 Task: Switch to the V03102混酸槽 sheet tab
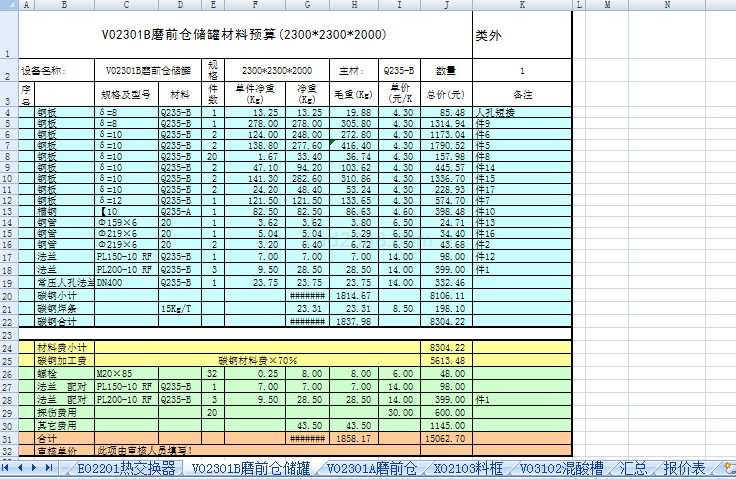(x=562, y=468)
